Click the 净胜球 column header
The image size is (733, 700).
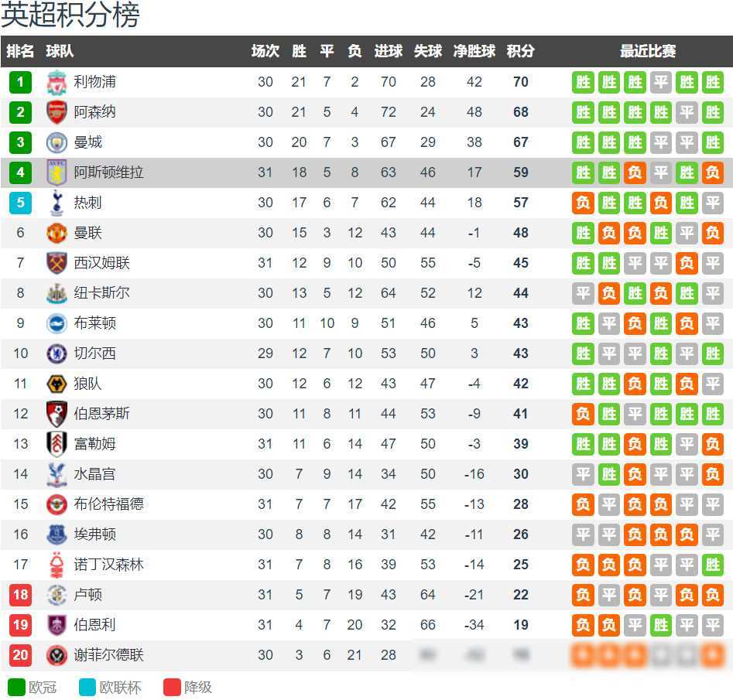[474, 51]
